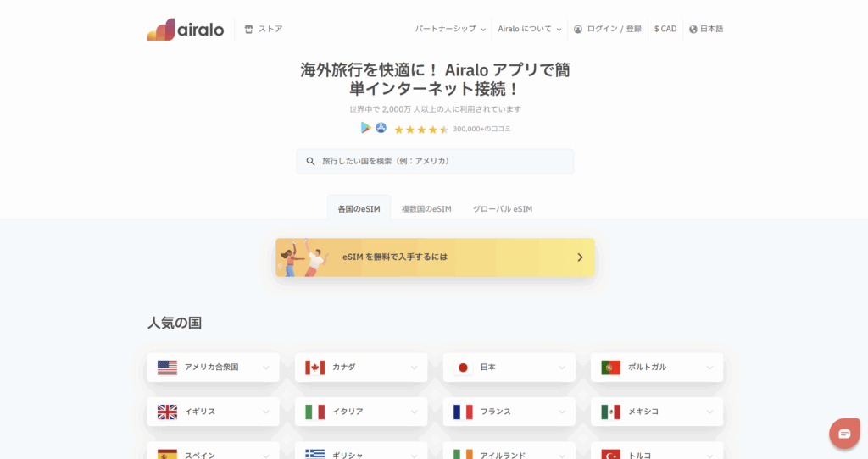Select the スペイン country label
Viewport: 868px width, 459px height.
[x=200, y=455]
